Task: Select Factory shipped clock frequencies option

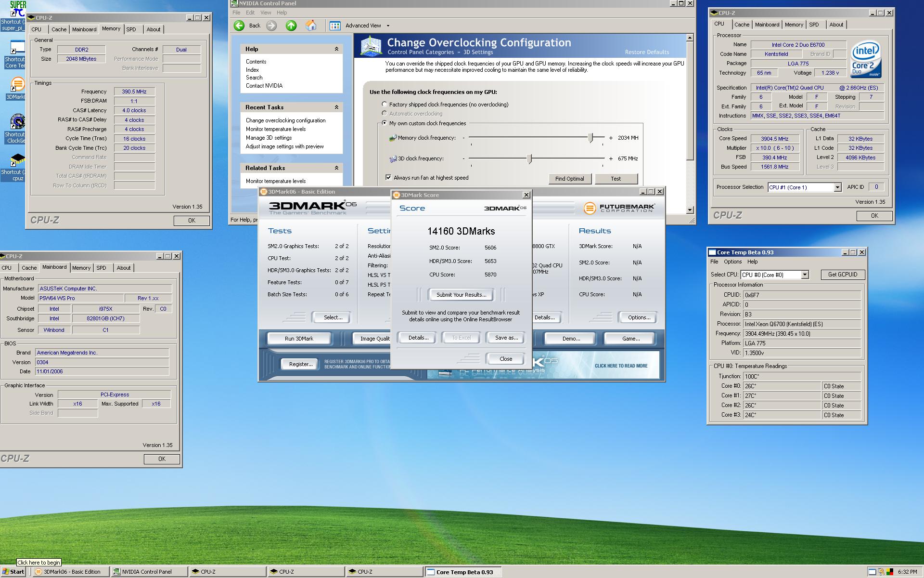Action: click(x=384, y=104)
